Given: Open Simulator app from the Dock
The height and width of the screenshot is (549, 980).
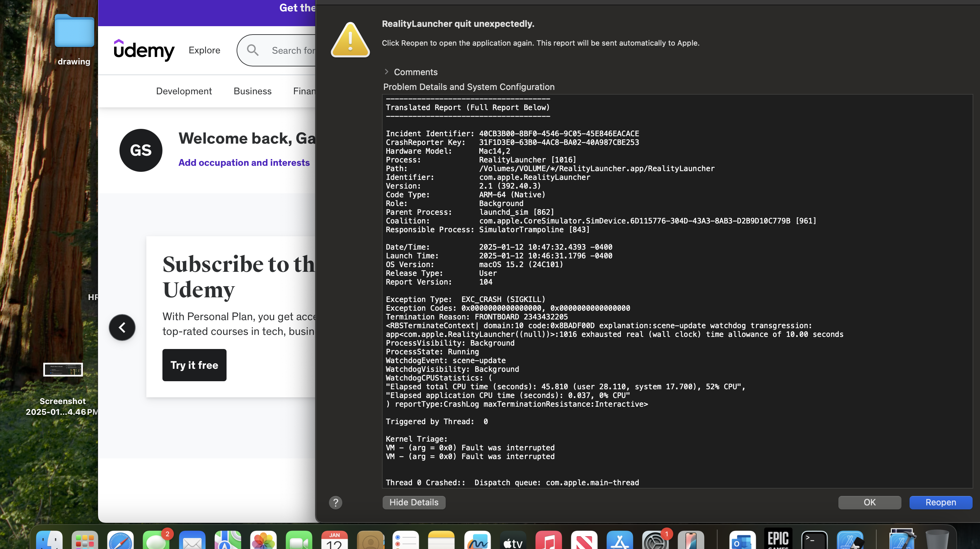Looking at the screenshot, I should (850, 540).
